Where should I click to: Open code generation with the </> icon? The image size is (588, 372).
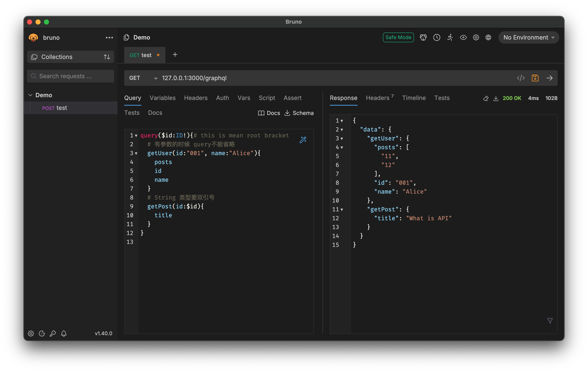(521, 78)
